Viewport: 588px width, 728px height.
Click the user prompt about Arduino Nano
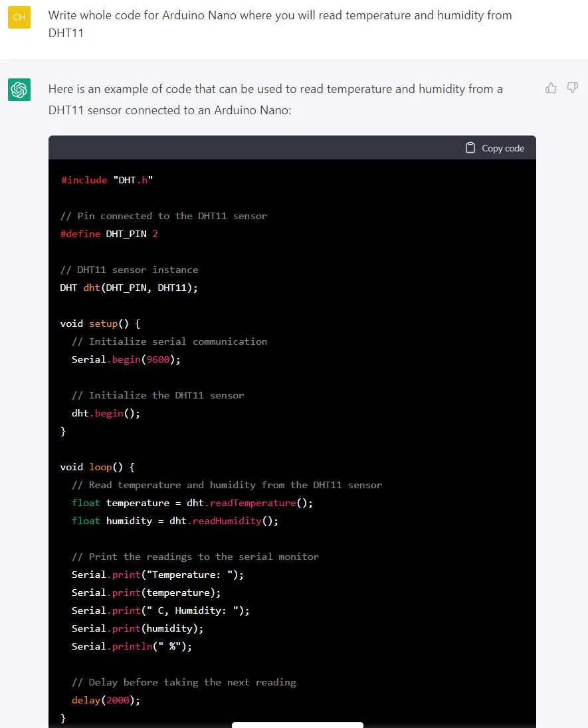280,24
